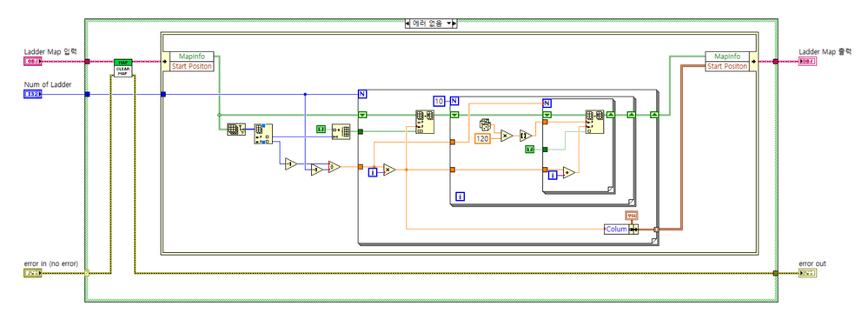Open the CLEAR MAP subVI icon
Viewport: 868px width, 326px height.
(x=123, y=68)
